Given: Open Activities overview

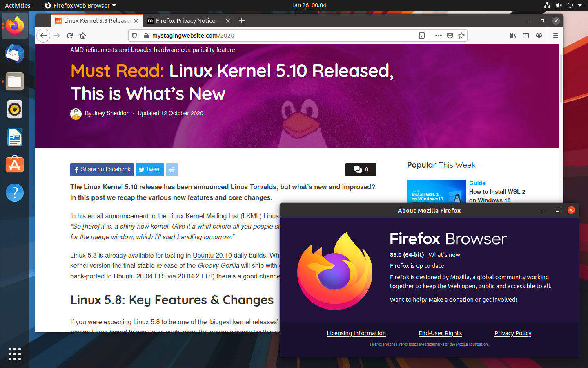Looking at the screenshot, I should coord(18,5).
